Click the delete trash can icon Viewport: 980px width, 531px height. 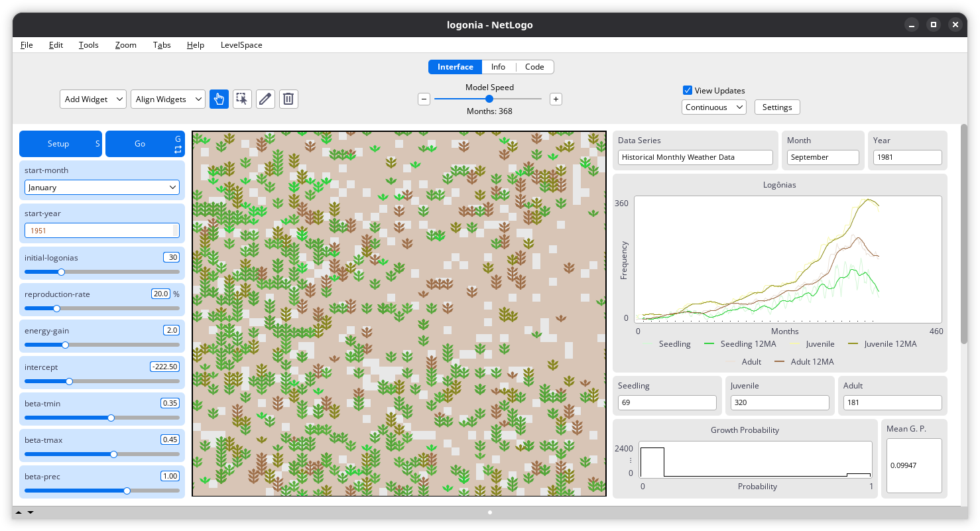(x=288, y=99)
